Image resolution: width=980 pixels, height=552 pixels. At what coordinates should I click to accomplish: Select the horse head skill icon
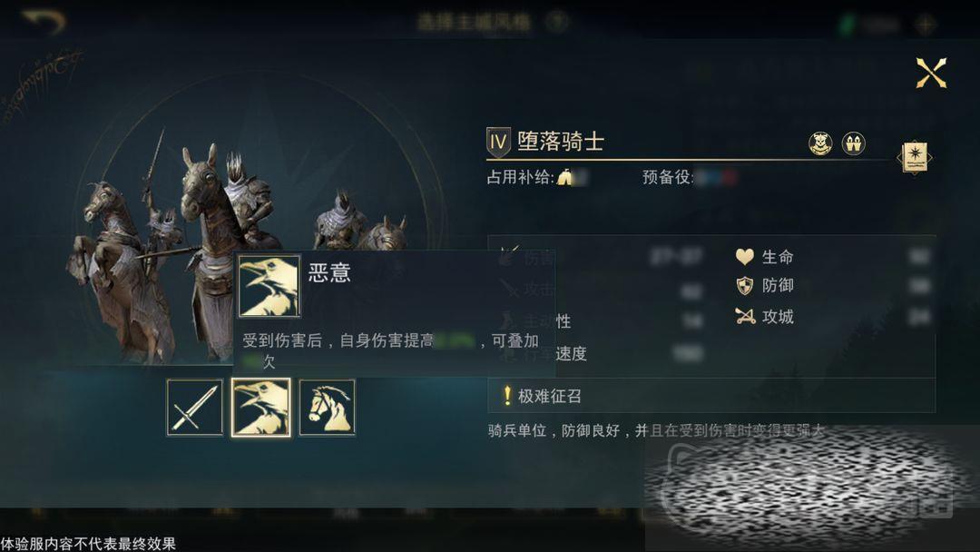tap(328, 408)
